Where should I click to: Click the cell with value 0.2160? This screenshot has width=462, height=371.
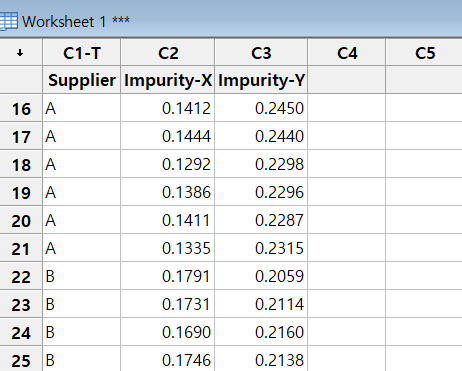[x=261, y=332]
